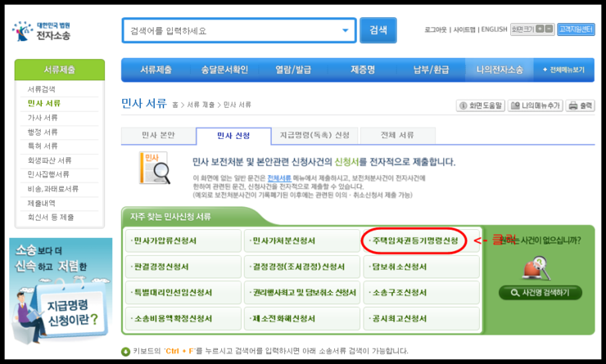The image size is (606, 364).
Task: Click the 민사 document magnifier icon
Action: (155, 168)
